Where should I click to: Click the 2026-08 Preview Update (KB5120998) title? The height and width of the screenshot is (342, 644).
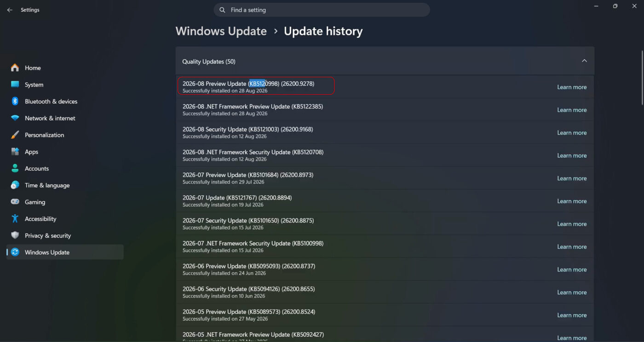coord(248,84)
